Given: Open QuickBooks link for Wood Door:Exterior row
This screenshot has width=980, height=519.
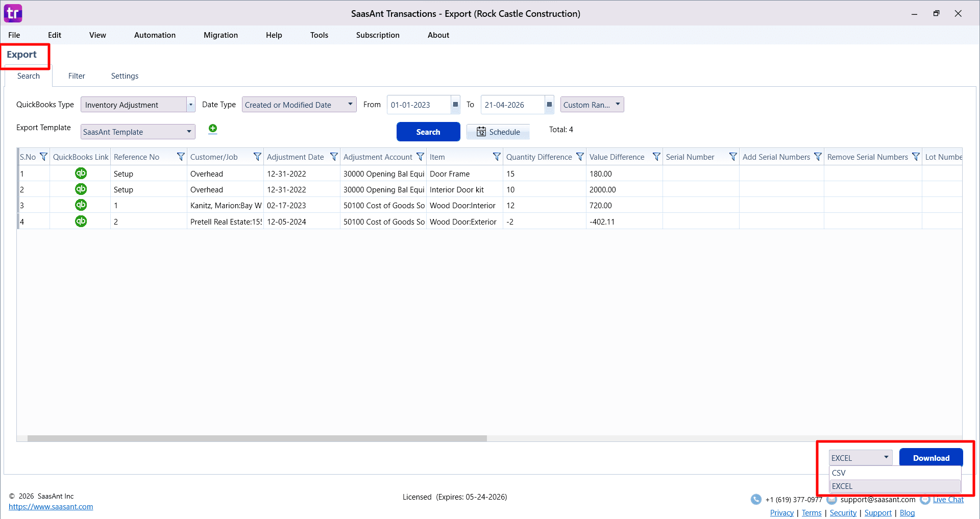Looking at the screenshot, I should point(81,221).
